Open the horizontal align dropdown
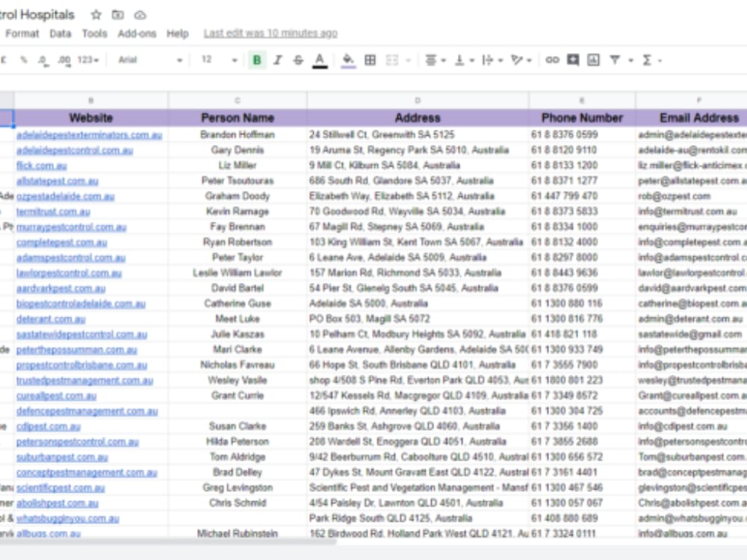Image resolution: width=747 pixels, height=560 pixels. coord(435,60)
